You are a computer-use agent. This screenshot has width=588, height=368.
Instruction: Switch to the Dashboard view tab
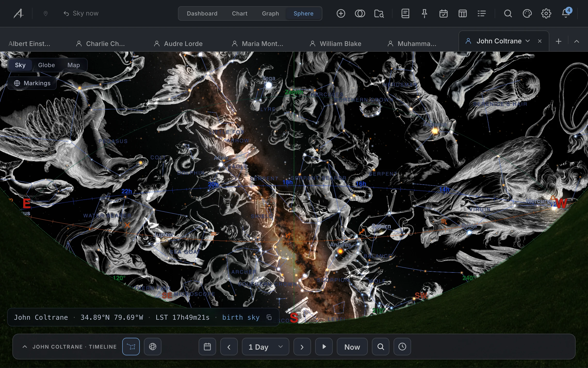click(x=202, y=13)
